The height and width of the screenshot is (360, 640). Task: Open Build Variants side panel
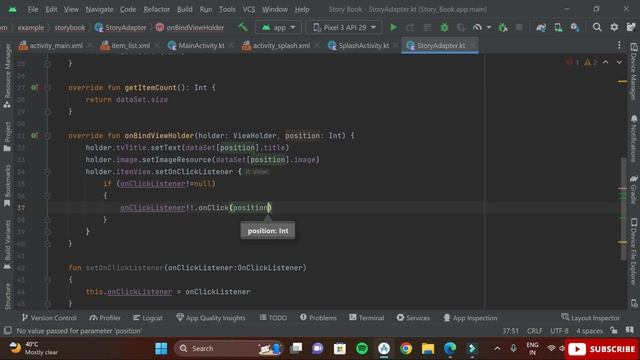(x=7, y=245)
